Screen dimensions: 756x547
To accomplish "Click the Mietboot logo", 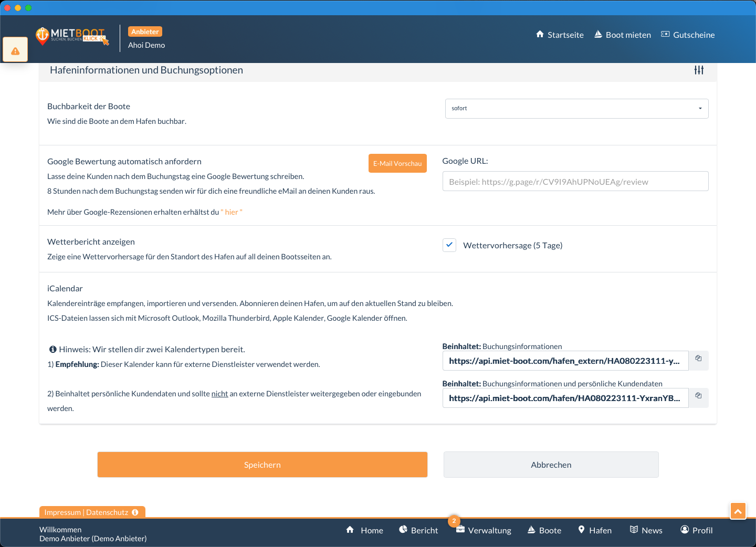I will (72, 36).
